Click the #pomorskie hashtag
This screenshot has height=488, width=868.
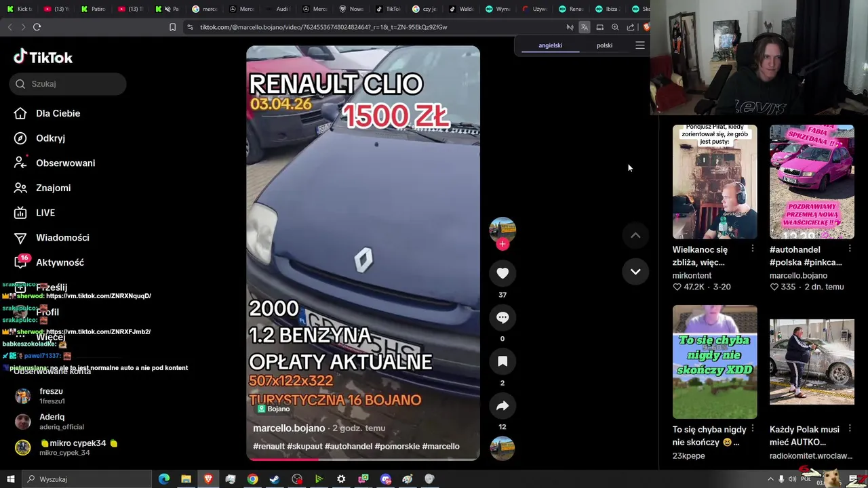point(397,447)
